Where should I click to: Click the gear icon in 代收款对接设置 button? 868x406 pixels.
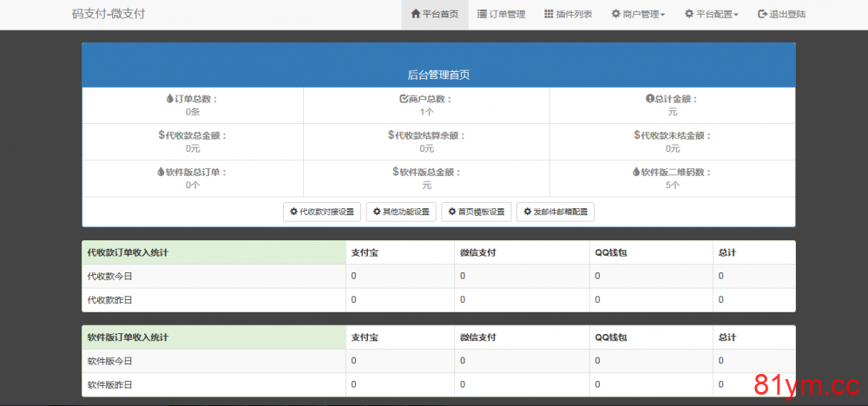(293, 212)
